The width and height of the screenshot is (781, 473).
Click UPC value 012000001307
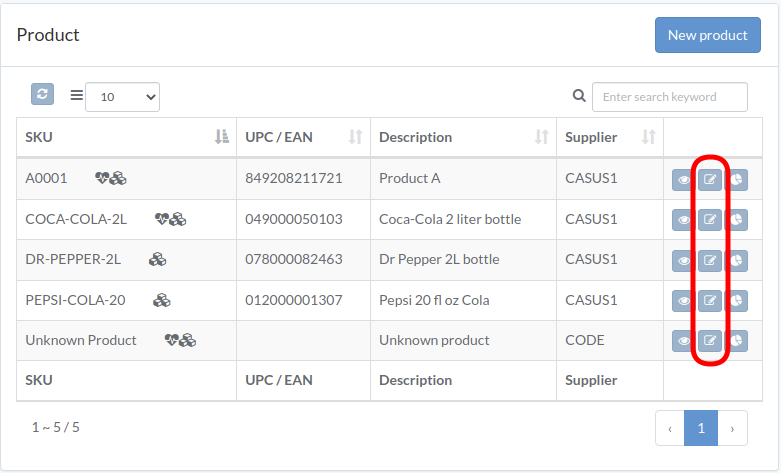coord(294,300)
